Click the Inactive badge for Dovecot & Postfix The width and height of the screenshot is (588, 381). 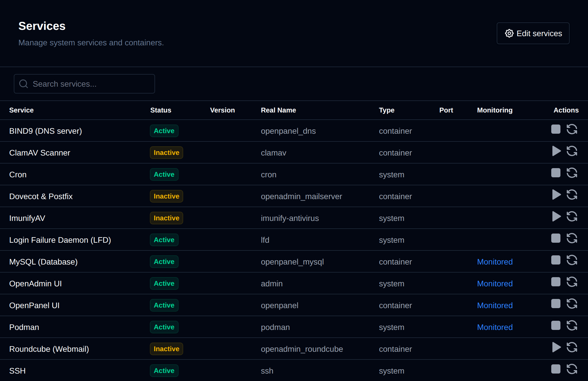pyautogui.click(x=166, y=196)
